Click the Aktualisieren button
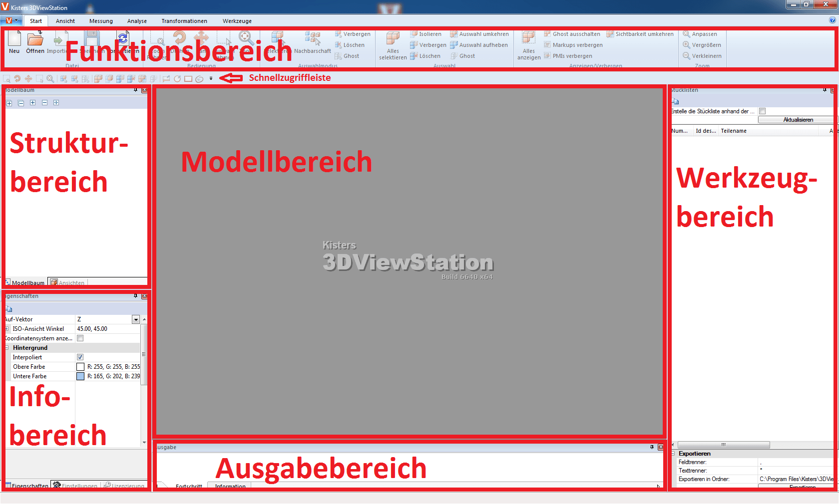 coord(798,120)
